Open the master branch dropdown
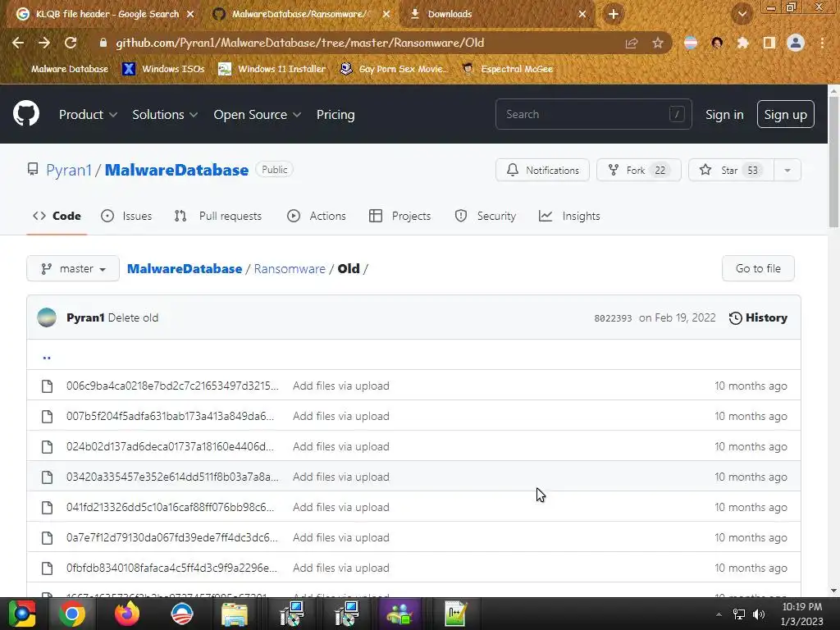Image resolution: width=840 pixels, height=630 pixels. point(73,268)
